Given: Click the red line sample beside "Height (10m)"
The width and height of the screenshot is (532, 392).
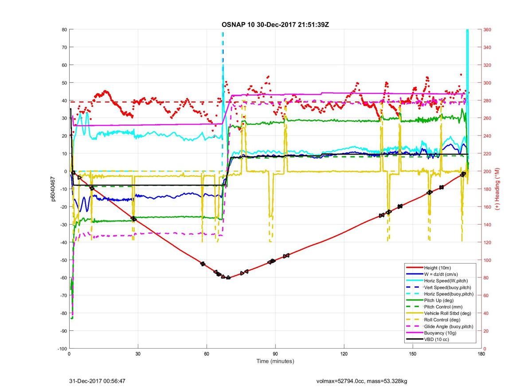Looking at the screenshot, I should click(x=415, y=268).
